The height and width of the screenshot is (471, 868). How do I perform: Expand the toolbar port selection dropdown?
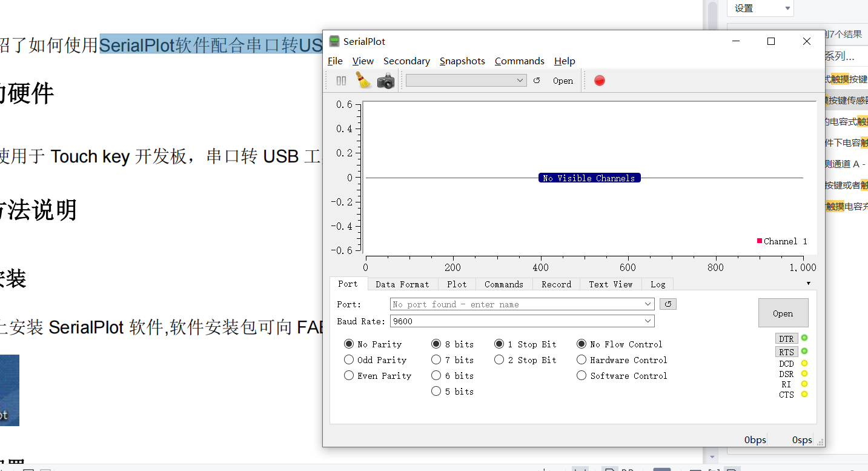pyautogui.click(x=520, y=81)
